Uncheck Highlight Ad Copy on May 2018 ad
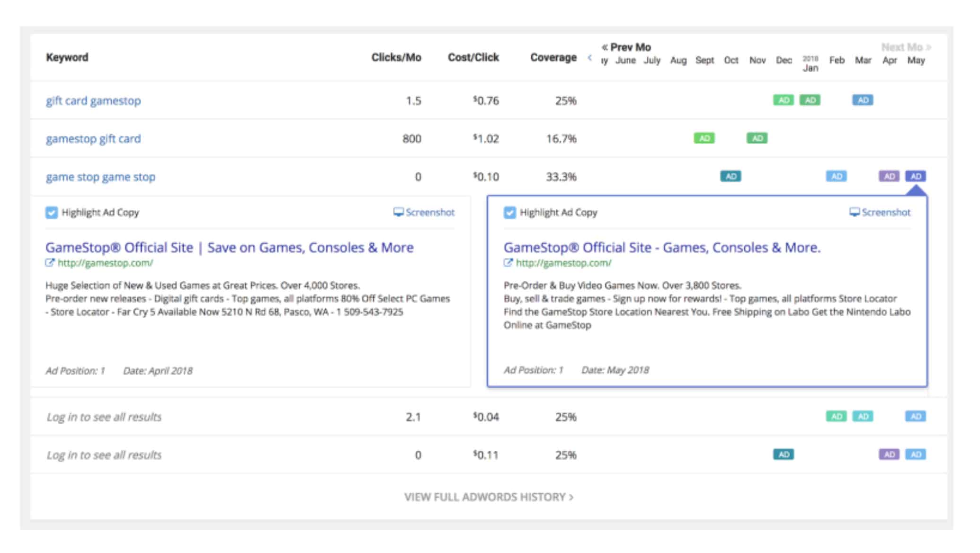Screen dimensions: 980x553 (510, 213)
